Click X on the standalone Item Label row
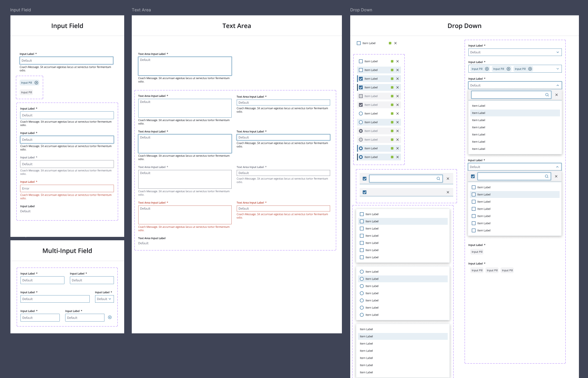The width and height of the screenshot is (588, 378). point(395,43)
